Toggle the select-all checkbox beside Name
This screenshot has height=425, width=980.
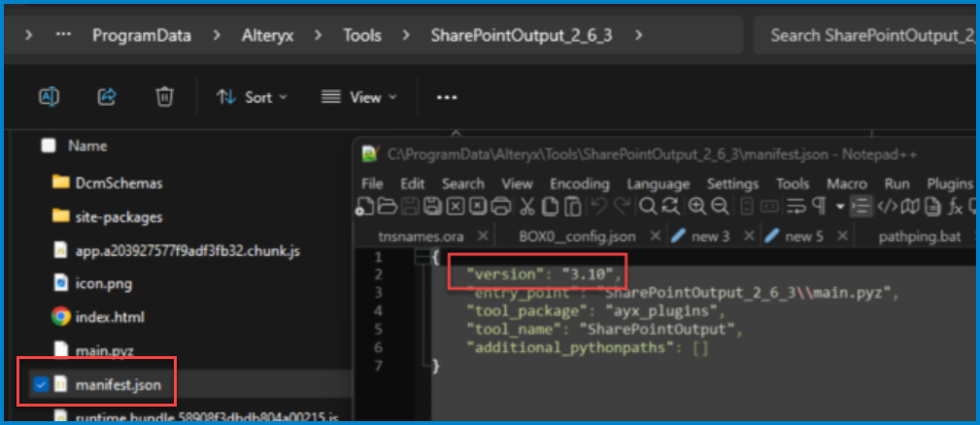pos(48,146)
